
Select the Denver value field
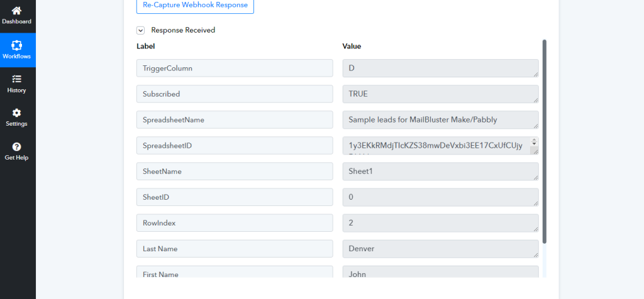pos(440,249)
